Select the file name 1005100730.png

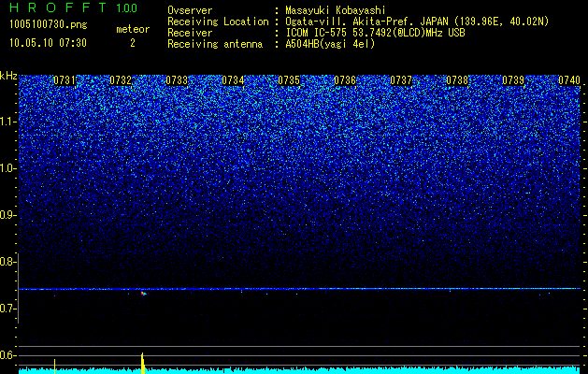49,24
